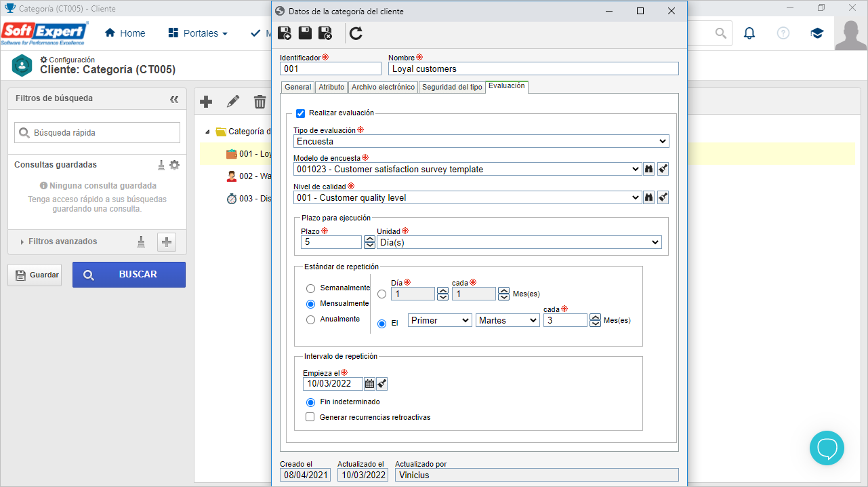The image size is (868, 487).
Task: Click the Identificador field with 001
Action: tap(331, 69)
